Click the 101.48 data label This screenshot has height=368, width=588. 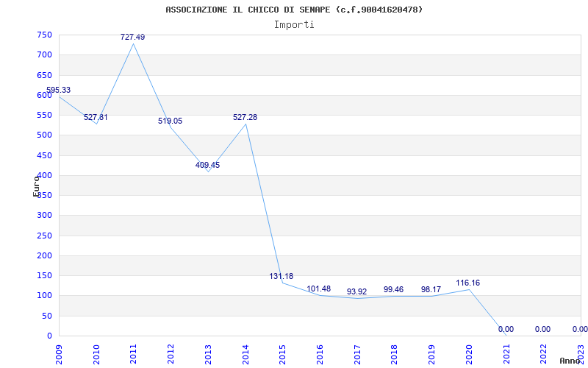click(x=319, y=289)
